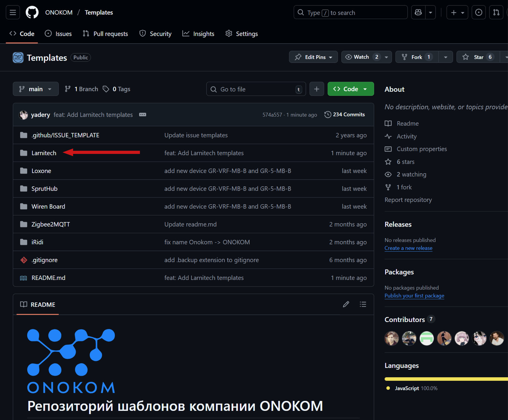Click Report repository
This screenshot has width=508, height=420.
(408, 200)
